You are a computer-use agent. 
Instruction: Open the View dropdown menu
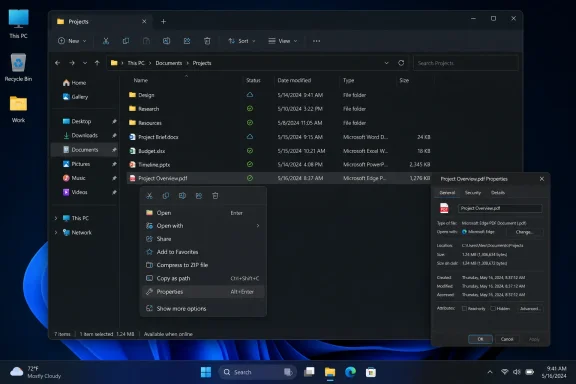click(x=283, y=41)
